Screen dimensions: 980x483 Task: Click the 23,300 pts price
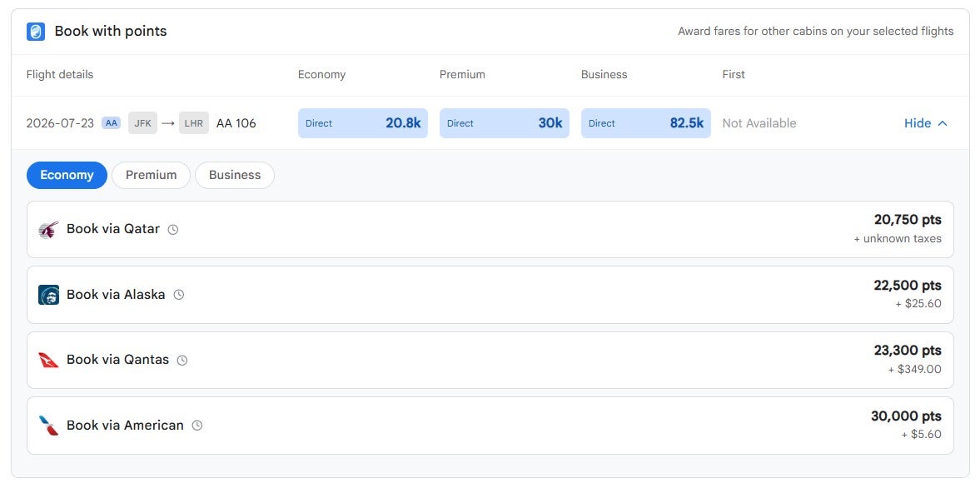tap(908, 351)
